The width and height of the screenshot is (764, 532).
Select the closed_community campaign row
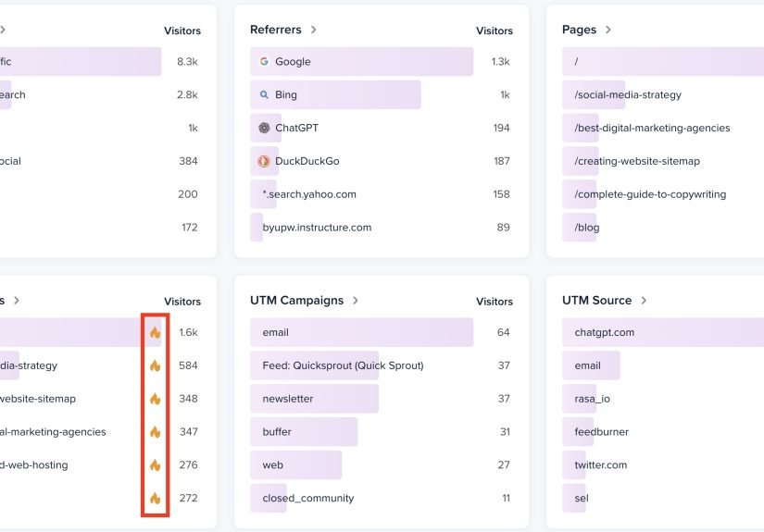381,498
